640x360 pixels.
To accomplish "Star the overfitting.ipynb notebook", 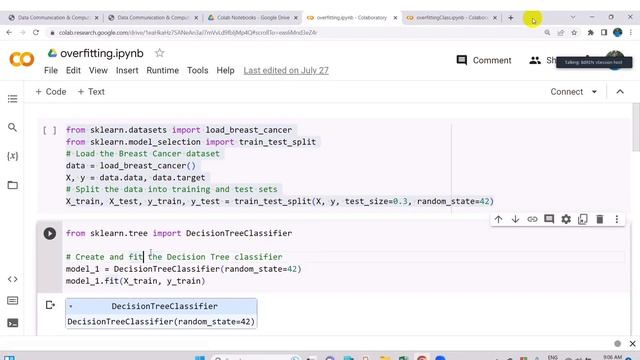I will 160,53.
